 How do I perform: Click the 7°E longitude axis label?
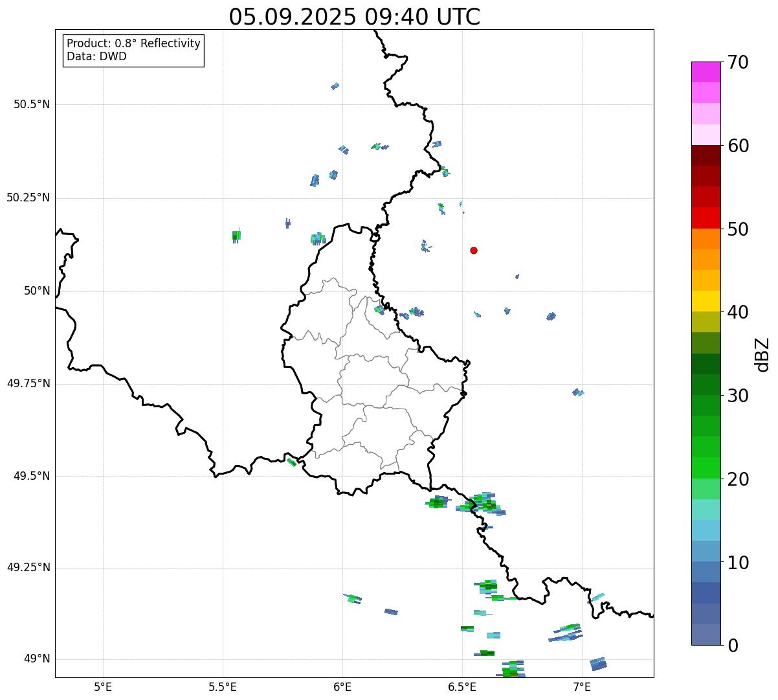coord(582,686)
